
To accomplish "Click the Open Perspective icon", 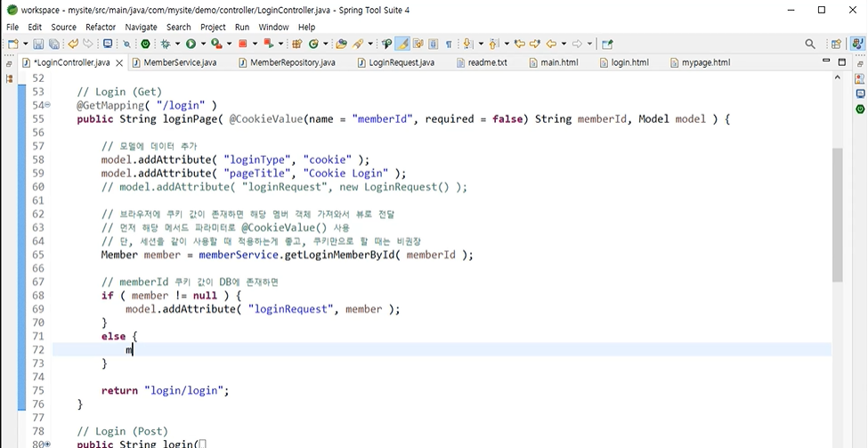I will (x=837, y=44).
